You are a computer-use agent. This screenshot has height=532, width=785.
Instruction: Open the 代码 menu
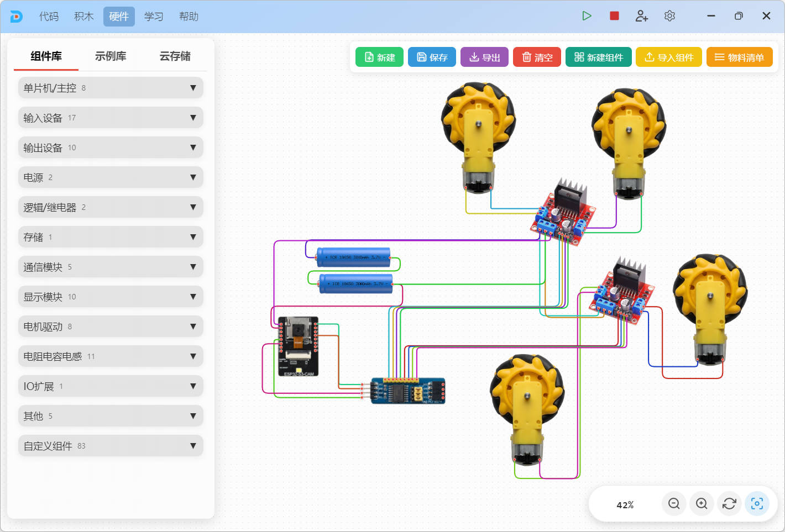49,17
